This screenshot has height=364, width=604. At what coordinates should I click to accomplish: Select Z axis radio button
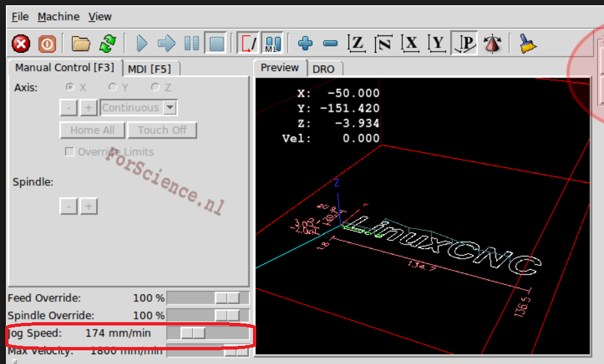point(155,87)
